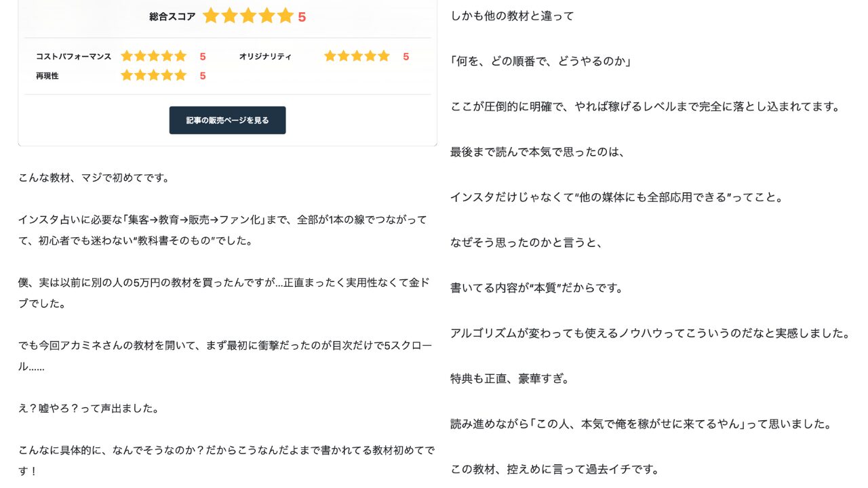This screenshot has width=868, height=488.
Task: Click the line 特典も正直、豪華すぎ。
Action: coord(510,378)
